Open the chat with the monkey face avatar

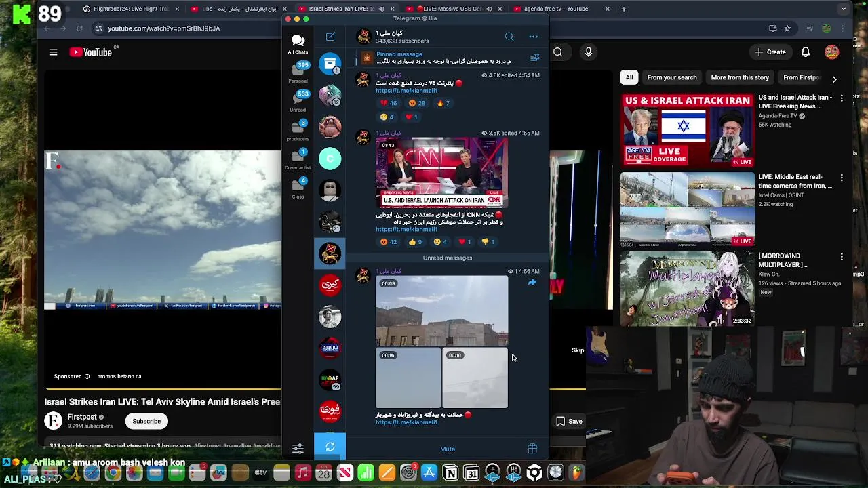[330, 127]
